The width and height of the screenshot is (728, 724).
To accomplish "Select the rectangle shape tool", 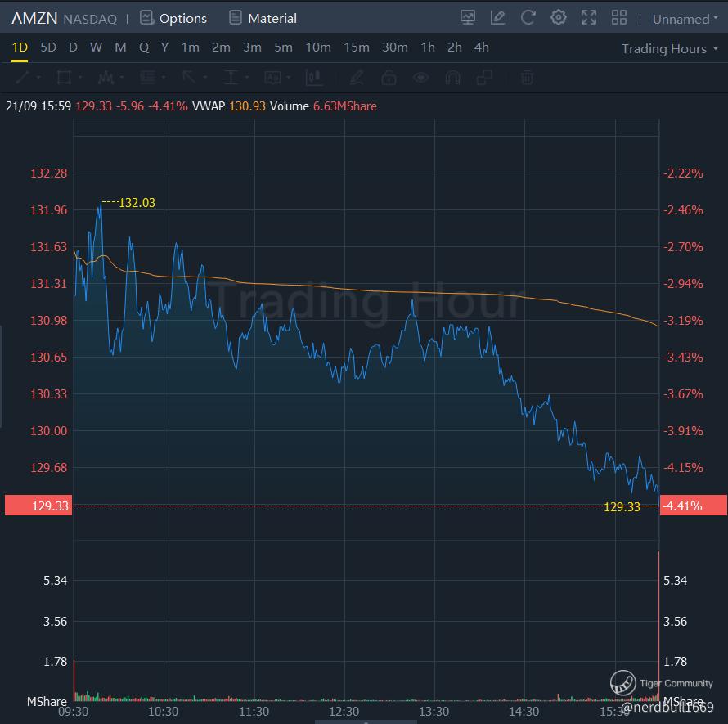I will [64, 77].
